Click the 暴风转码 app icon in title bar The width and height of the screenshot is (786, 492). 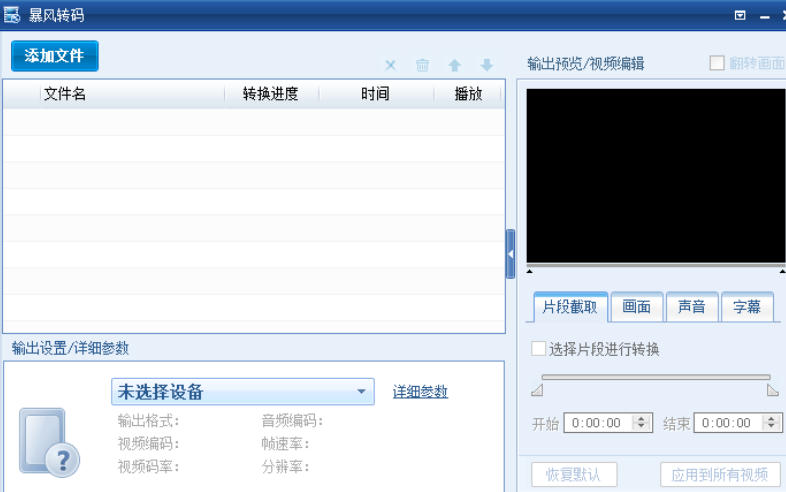[12, 15]
